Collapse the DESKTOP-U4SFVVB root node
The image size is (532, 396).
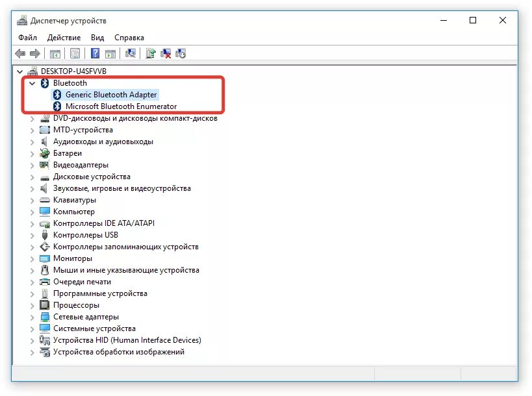tap(19, 71)
